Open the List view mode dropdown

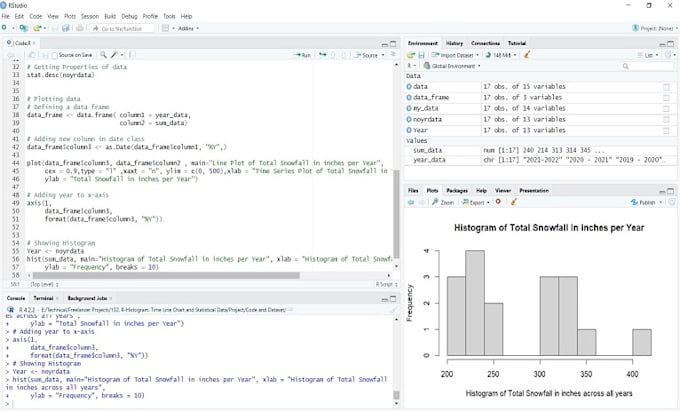click(648, 55)
